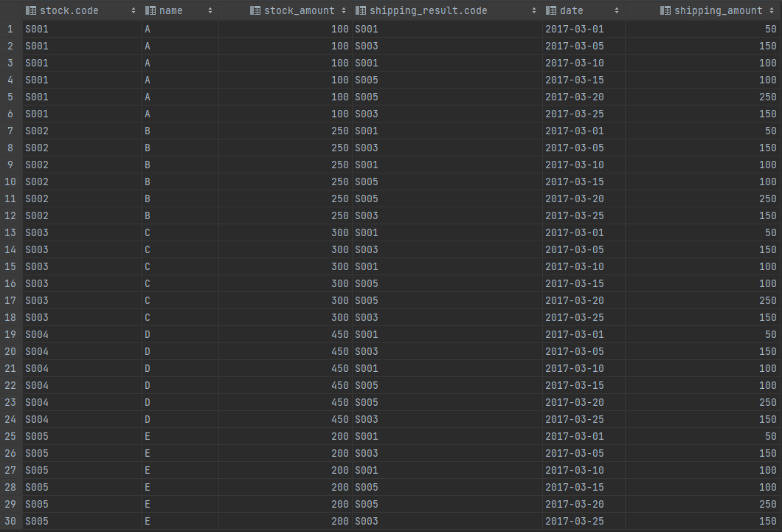Click the table icon beside shipping_amount header
Viewport: 782px width, 532px height.
point(665,10)
